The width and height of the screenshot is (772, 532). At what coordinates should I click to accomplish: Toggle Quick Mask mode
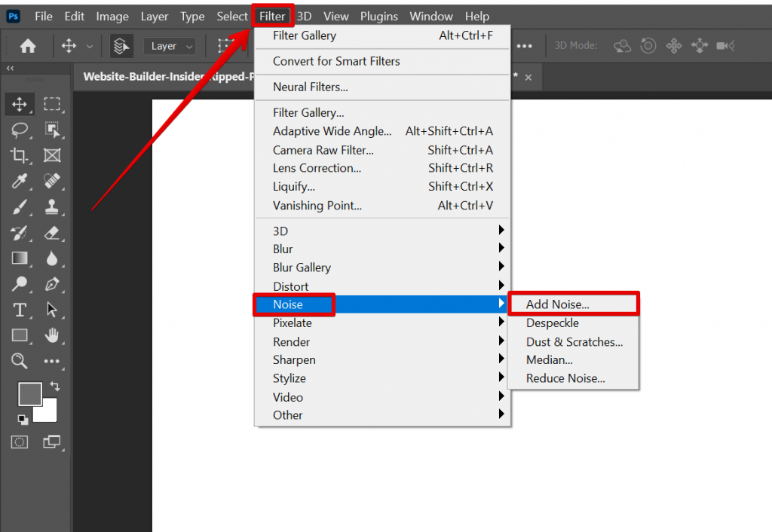pos(19,442)
